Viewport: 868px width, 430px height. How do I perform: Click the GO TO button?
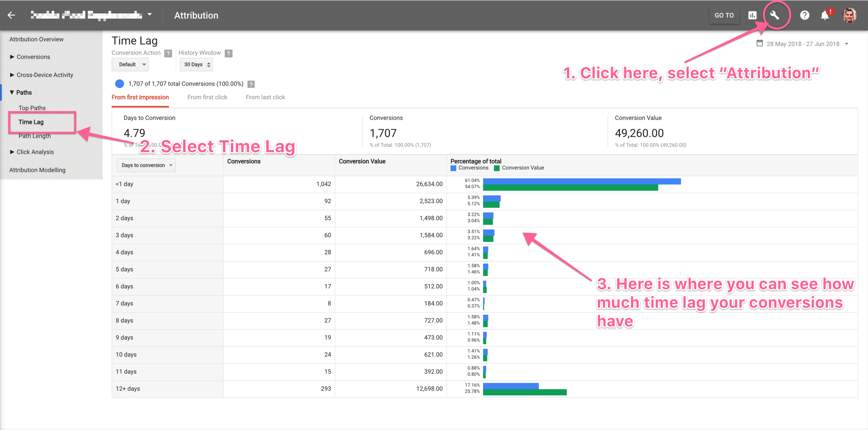(x=724, y=15)
